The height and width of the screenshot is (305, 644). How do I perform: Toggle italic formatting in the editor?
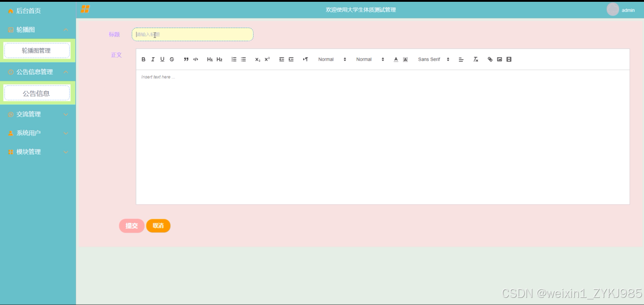click(x=153, y=59)
